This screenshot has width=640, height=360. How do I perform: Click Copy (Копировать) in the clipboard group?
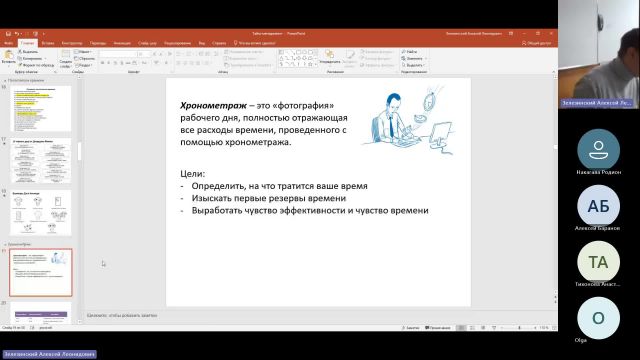pyautogui.click(x=30, y=58)
